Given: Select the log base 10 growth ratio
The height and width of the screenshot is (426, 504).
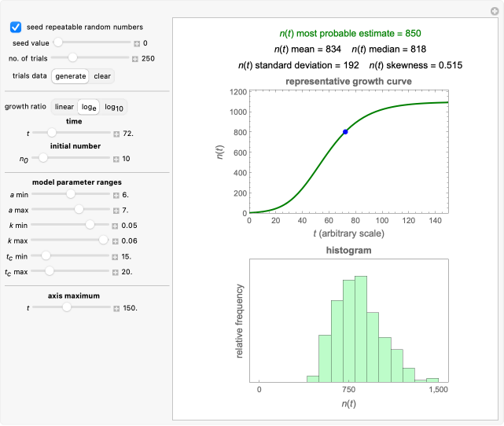Looking at the screenshot, I should pyautogui.click(x=116, y=107).
